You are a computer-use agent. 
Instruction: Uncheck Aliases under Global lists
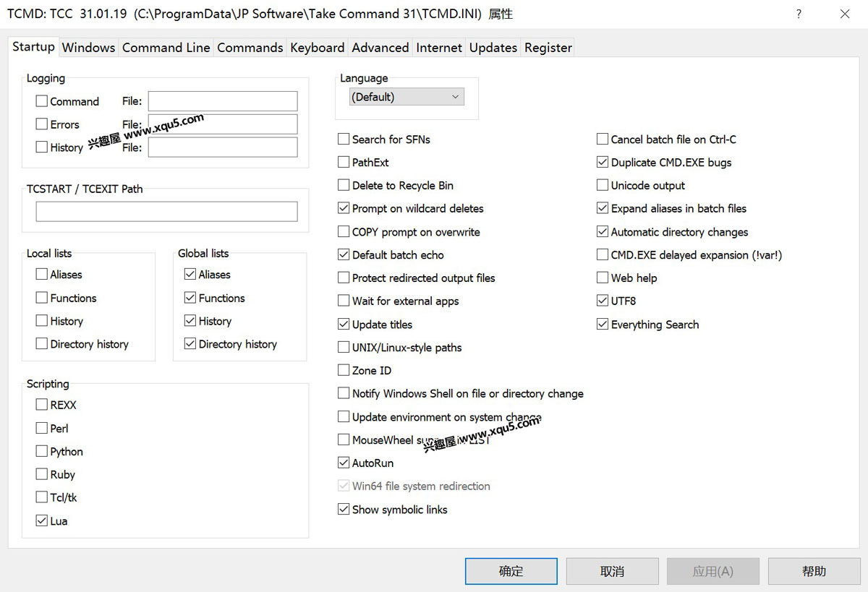(190, 275)
